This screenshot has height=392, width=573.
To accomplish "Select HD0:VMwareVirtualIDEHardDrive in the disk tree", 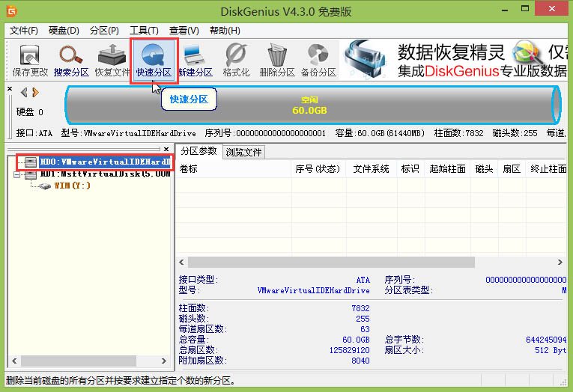I will click(x=103, y=162).
